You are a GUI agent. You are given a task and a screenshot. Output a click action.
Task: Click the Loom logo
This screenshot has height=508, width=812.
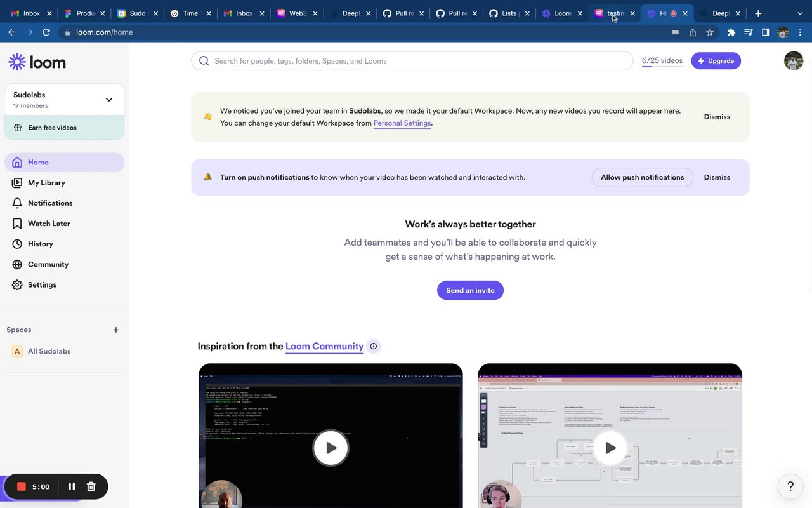[37, 62]
